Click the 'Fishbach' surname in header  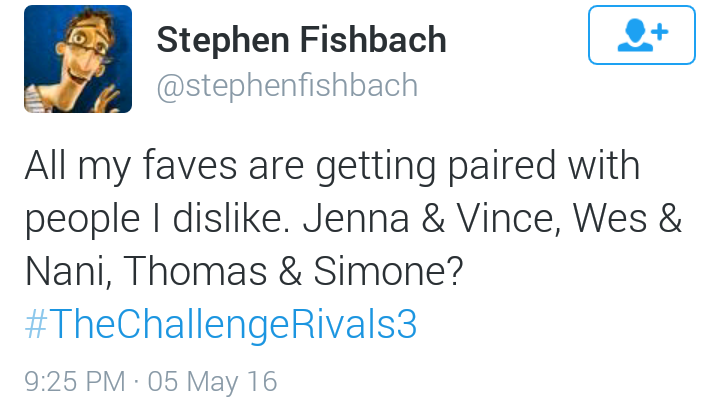(373, 40)
